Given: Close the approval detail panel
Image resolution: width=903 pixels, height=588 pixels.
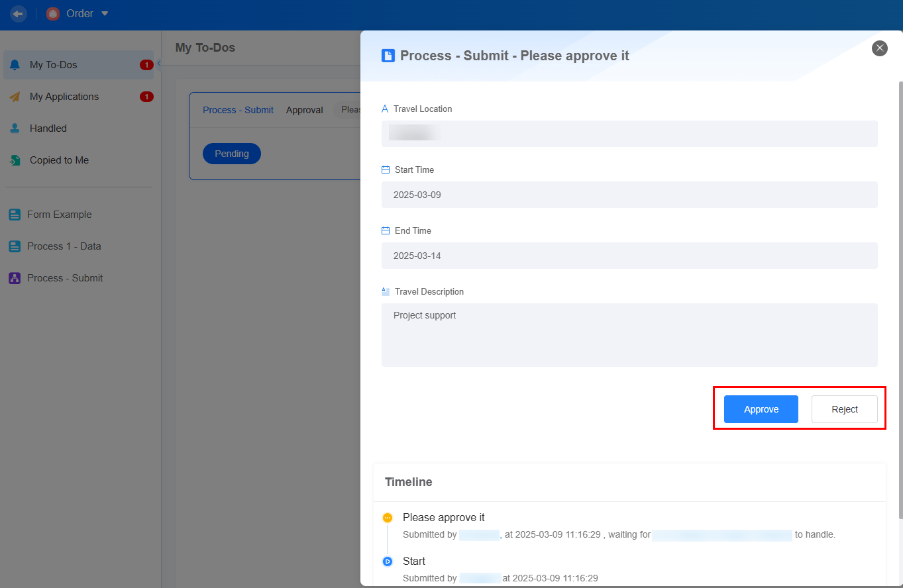Looking at the screenshot, I should click(880, 48).
